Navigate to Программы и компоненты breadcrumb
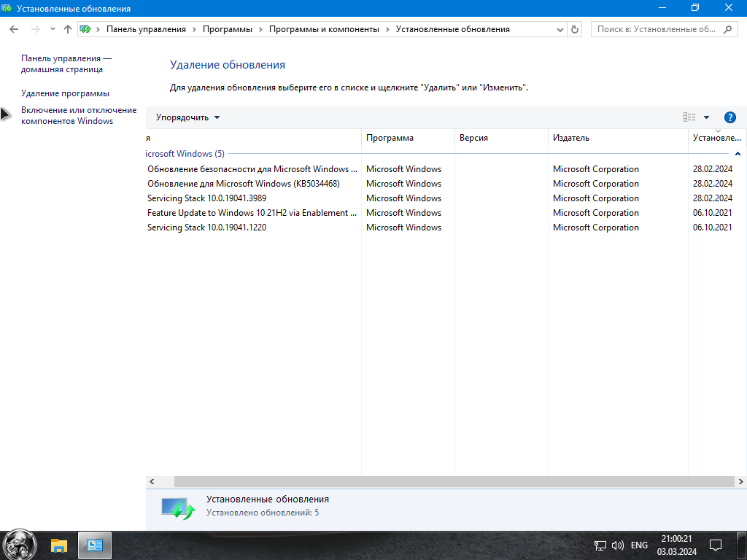 (324, 29)
